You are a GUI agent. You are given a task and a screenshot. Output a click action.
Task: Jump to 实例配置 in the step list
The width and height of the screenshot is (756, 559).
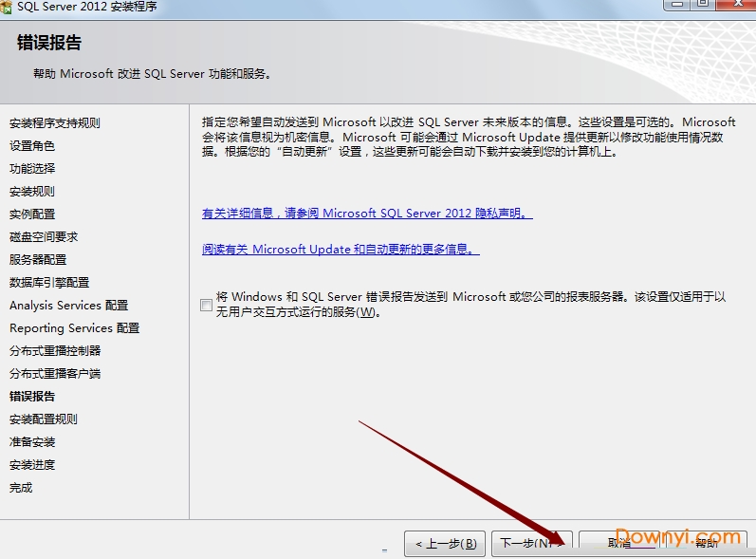[x=32, y=214]
